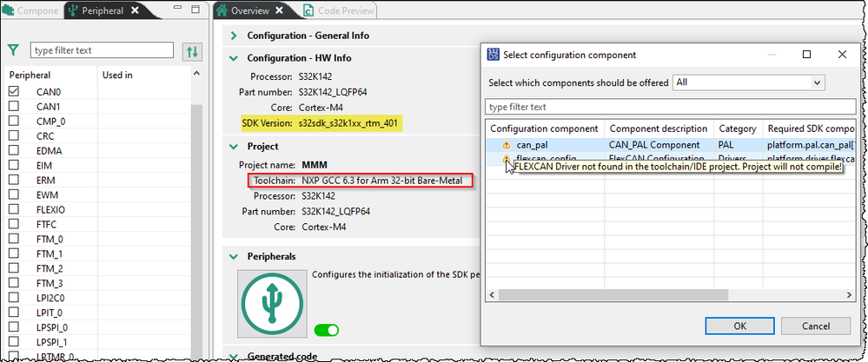This screenshot has width=868, height=362.
Task: Select the can_pal component row
Action: click(x=671, y=145)
